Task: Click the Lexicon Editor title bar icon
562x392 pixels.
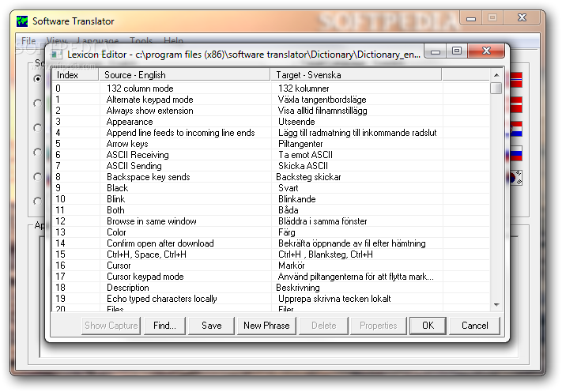Action: pyautogui.click(x=56, y=55)
